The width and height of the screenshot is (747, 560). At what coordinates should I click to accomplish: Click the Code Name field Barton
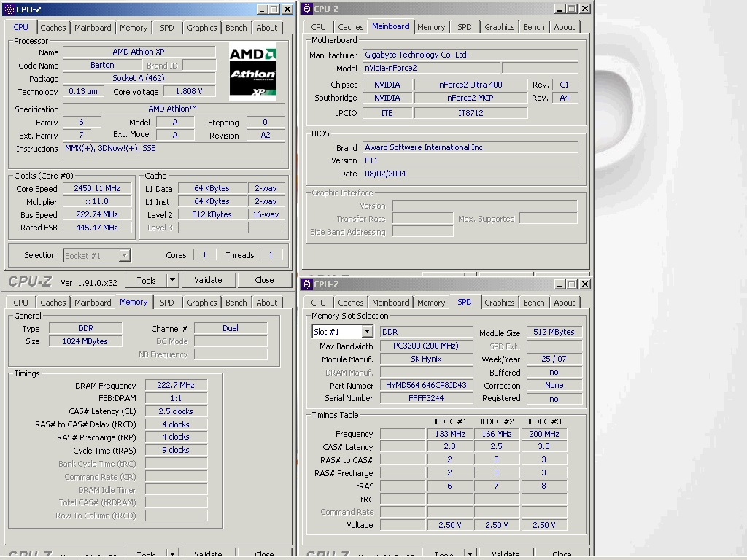[x=102, y=65]
